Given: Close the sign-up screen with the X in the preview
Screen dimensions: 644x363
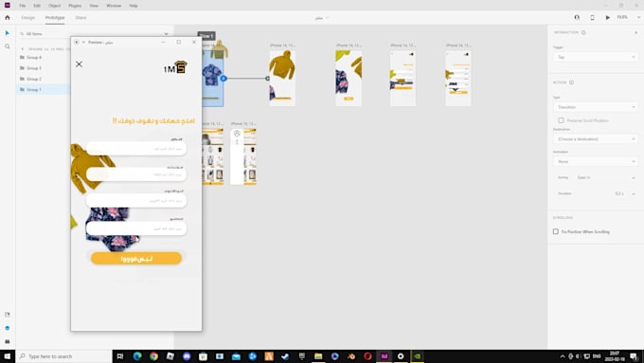Looking at the screenshot, I should 79,64.
